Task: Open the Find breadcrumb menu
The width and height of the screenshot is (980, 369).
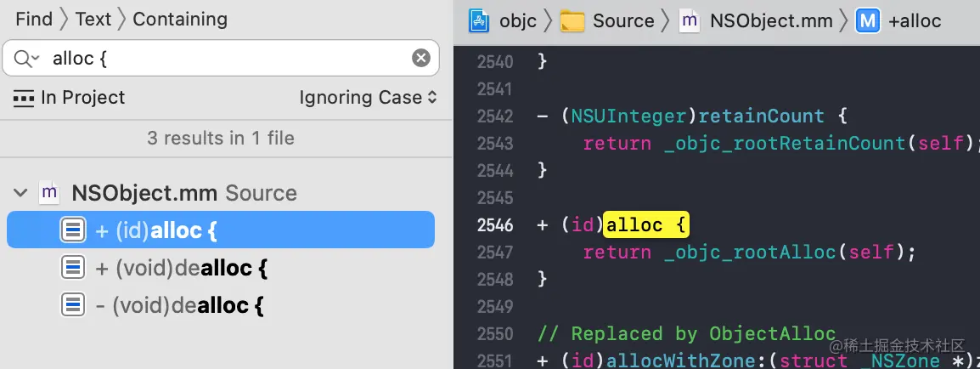Action: click(34, 20)
